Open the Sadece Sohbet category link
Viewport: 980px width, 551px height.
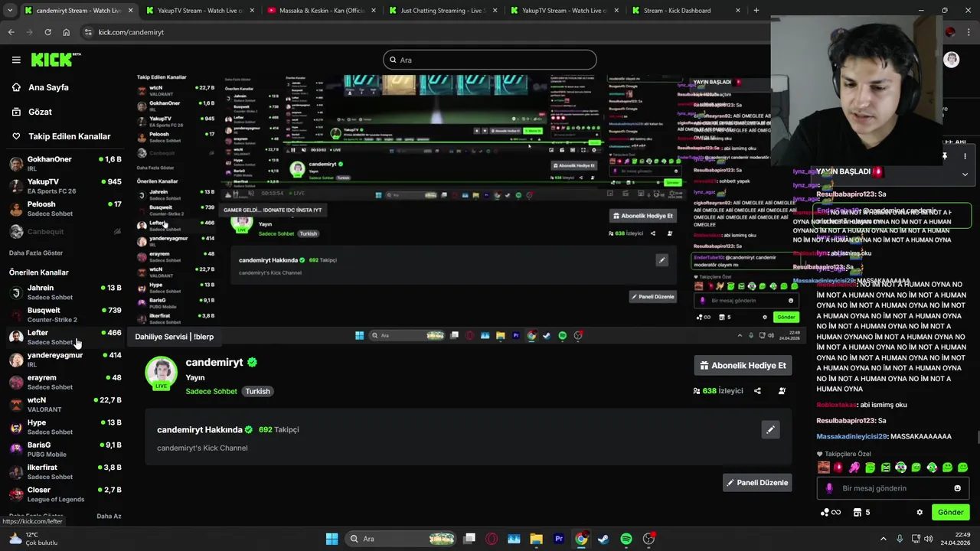point(211,391)
